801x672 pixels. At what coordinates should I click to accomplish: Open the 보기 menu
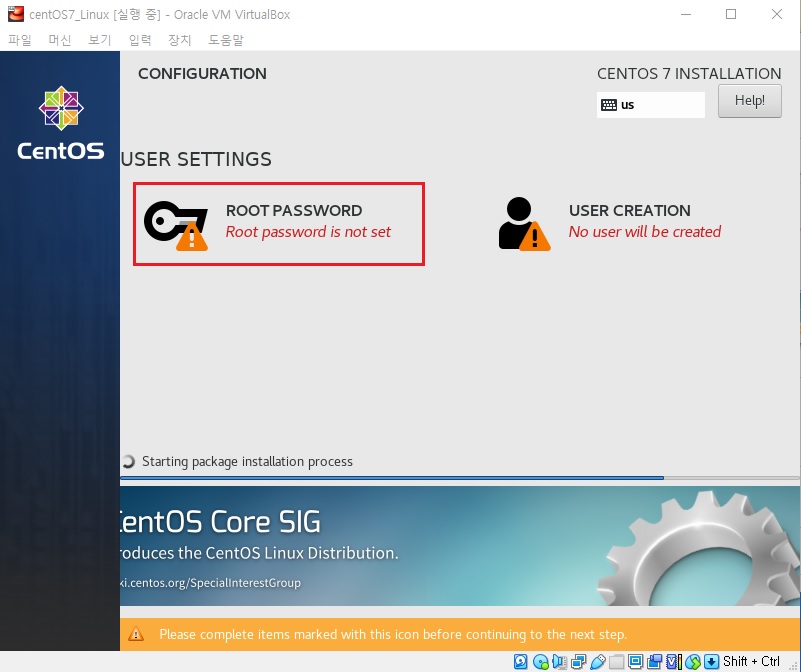pos(100,40)
